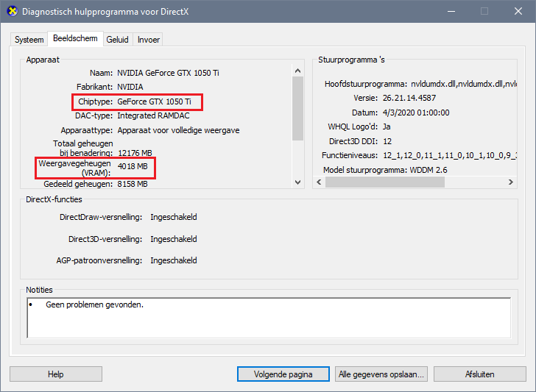Click the Fabrikant value NVIDIA
Image resolution: width=536 pixels, height=392 pixels.
pyautogui.click(x=130, y=87)
